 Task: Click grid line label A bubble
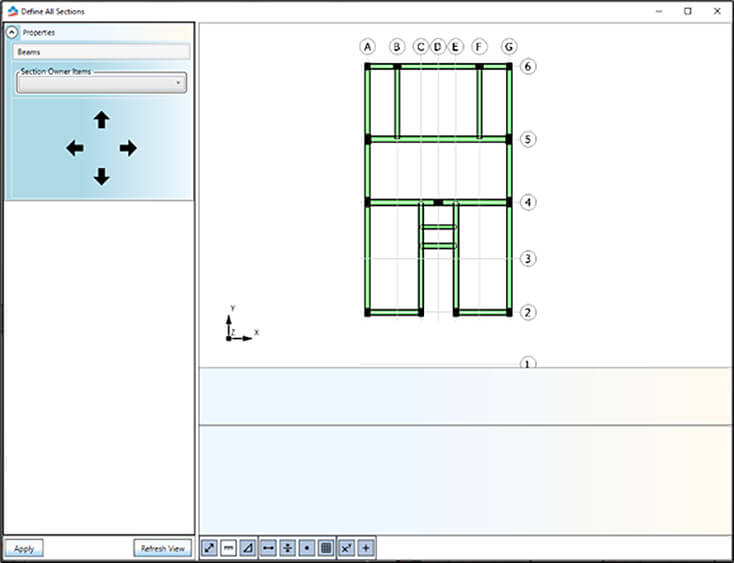[368, 47]
